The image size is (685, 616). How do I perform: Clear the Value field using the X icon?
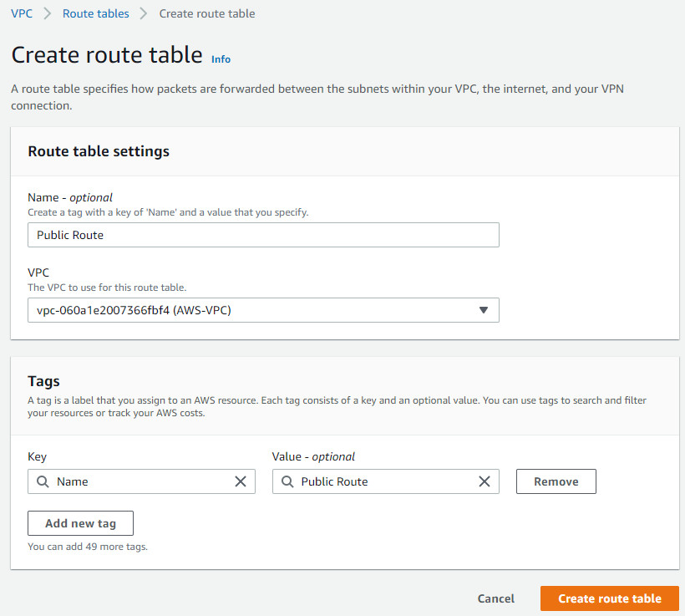(x=485, y=481)
